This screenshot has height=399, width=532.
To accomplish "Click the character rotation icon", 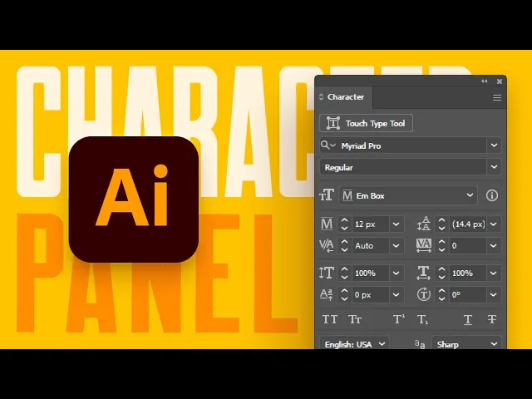I will pos(424,294).
